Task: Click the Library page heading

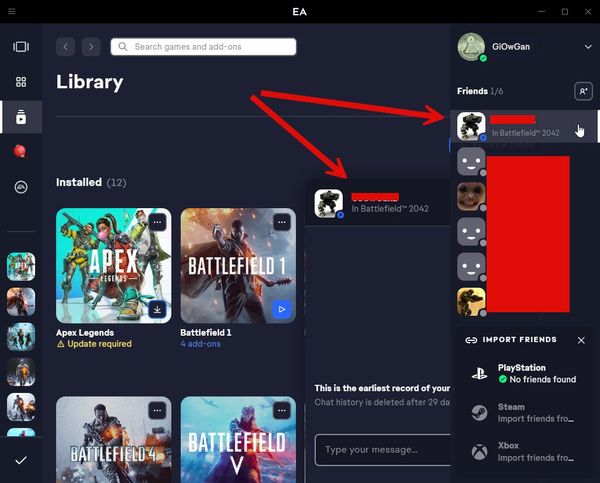Action: (x=90, y=82)
